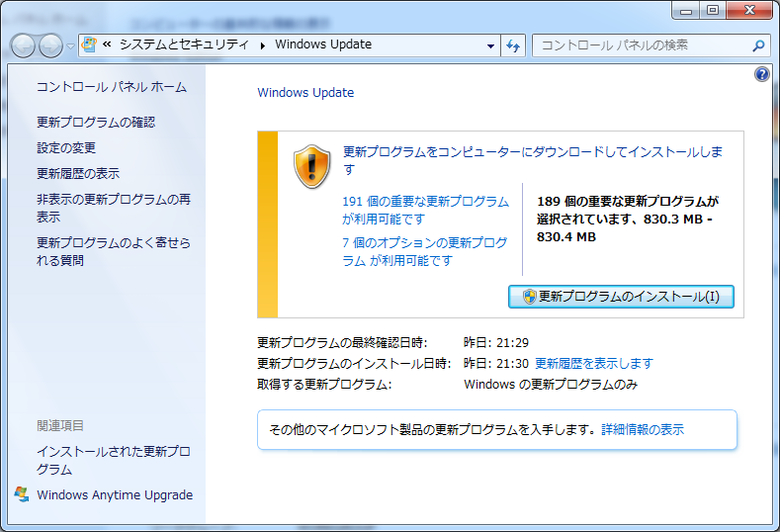
Task: Click the orange warning shield icon
Action: [311, 167]
